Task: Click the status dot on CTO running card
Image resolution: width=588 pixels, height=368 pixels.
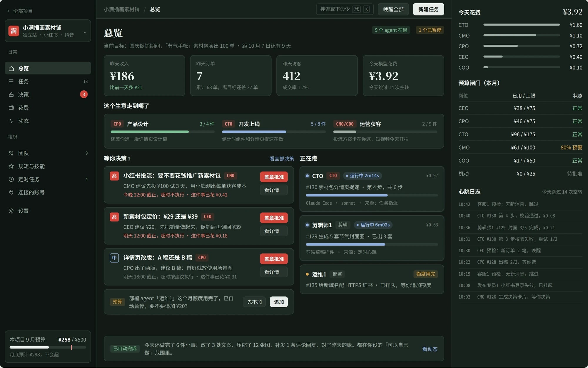Action: click(x=307, y=176)
